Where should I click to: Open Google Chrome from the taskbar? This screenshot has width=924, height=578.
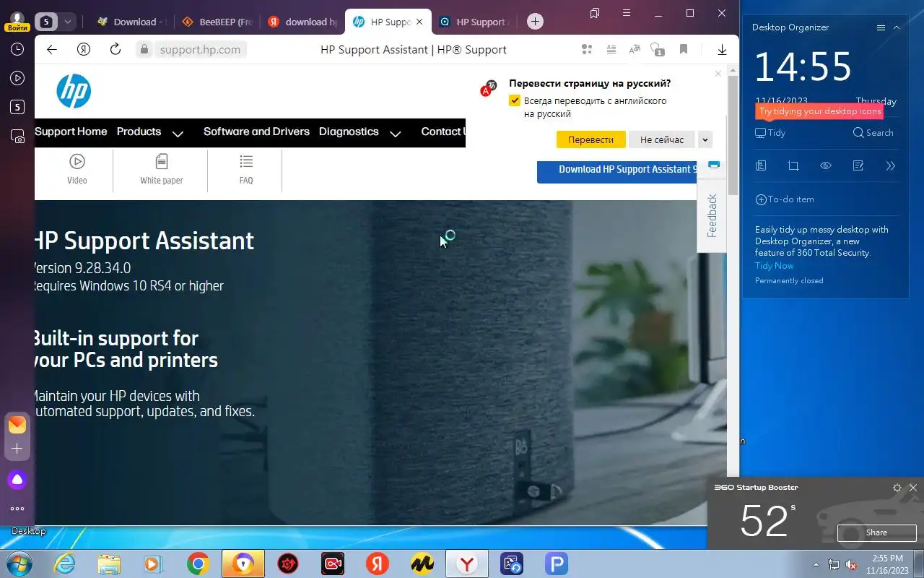(198, 564)
